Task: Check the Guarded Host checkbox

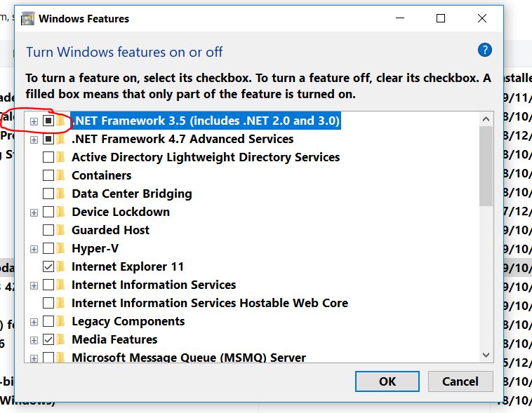Action: click(48, 230)
